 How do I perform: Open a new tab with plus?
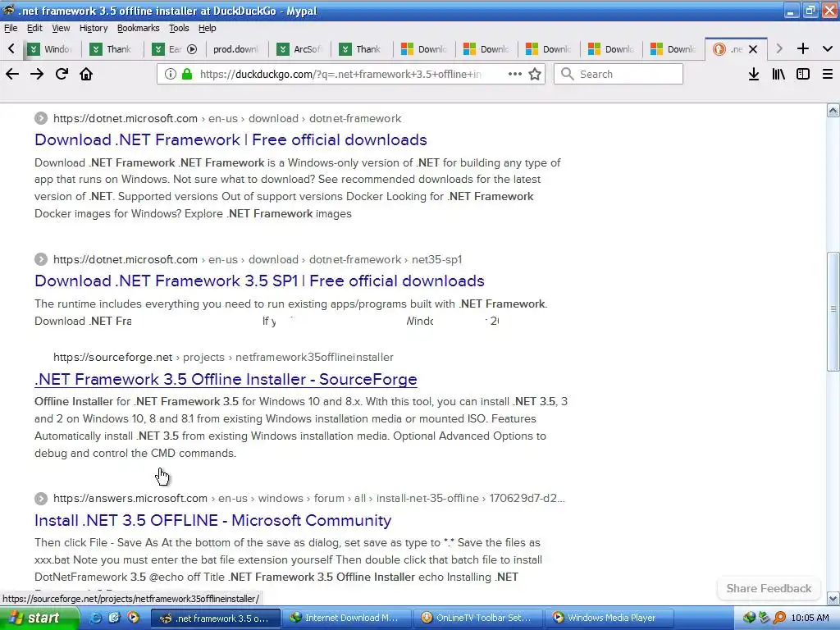pos(802,48)
